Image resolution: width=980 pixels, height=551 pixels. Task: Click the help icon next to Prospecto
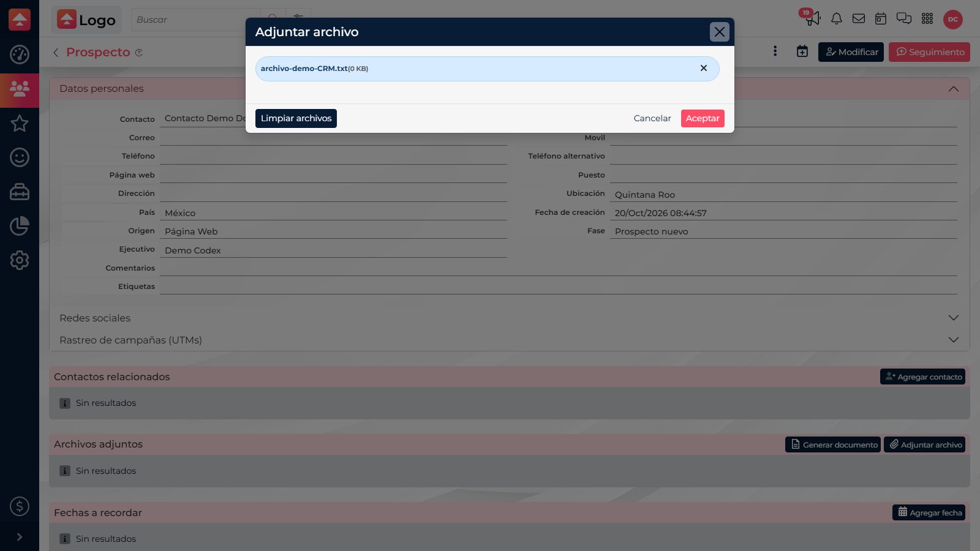tap(139, 53)
